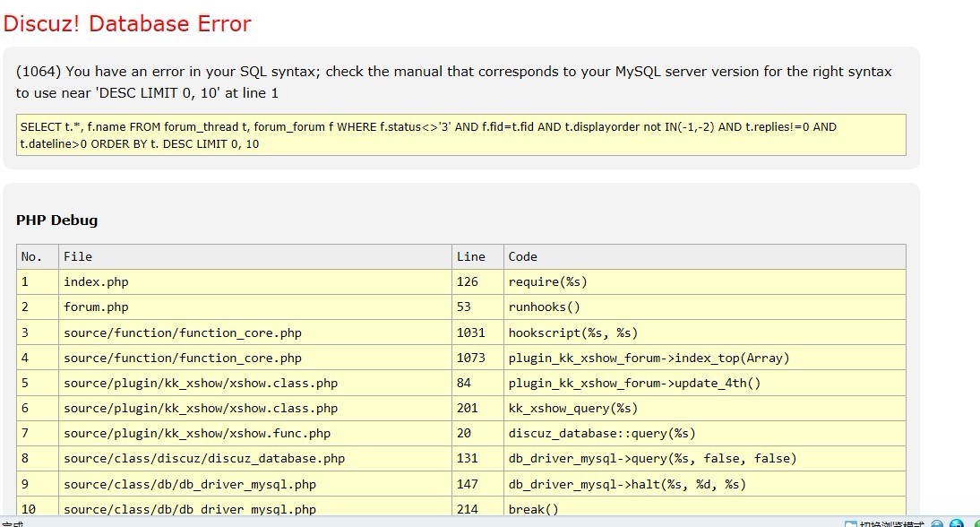
Task: Click the 'discuz_database::query(%s)' code cell
Action: pyautogui.click(x=704, y=433)
